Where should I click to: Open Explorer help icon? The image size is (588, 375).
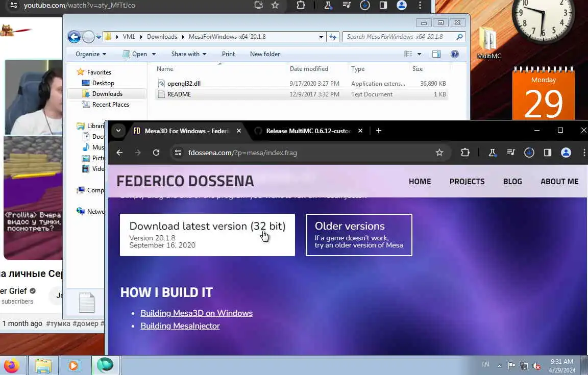[x=454, y=54]
